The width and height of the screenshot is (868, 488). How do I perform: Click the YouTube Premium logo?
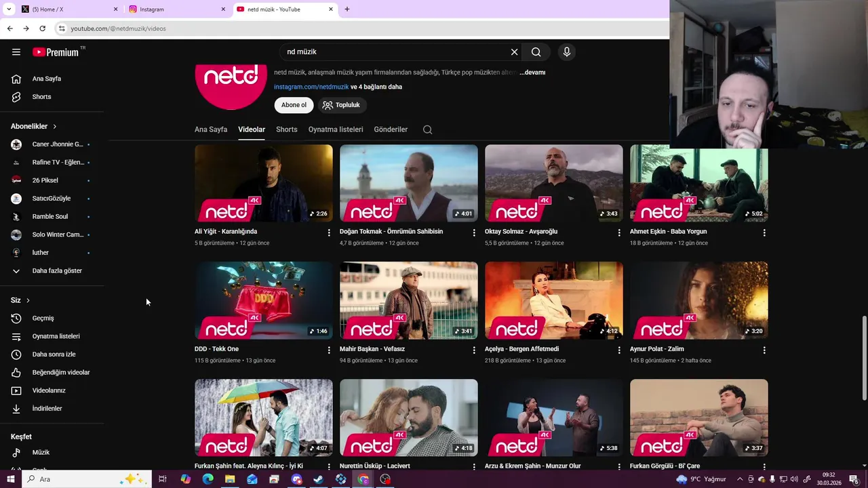point(56,52)
